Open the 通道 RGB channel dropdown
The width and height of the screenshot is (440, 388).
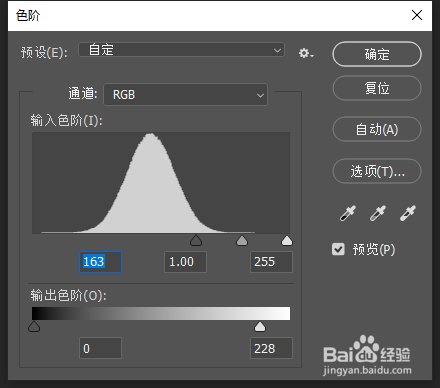click(185, 95)
